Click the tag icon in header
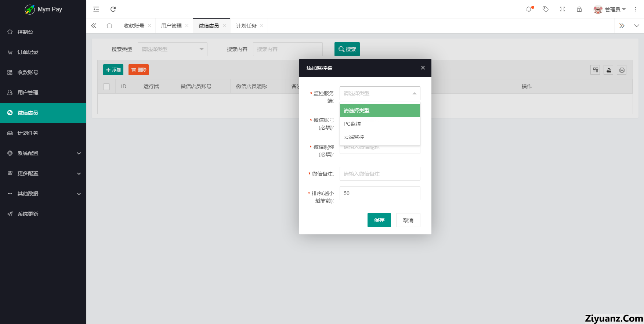Screen dimensions: 644x324 pyautogui.click(x=546, y=9)
